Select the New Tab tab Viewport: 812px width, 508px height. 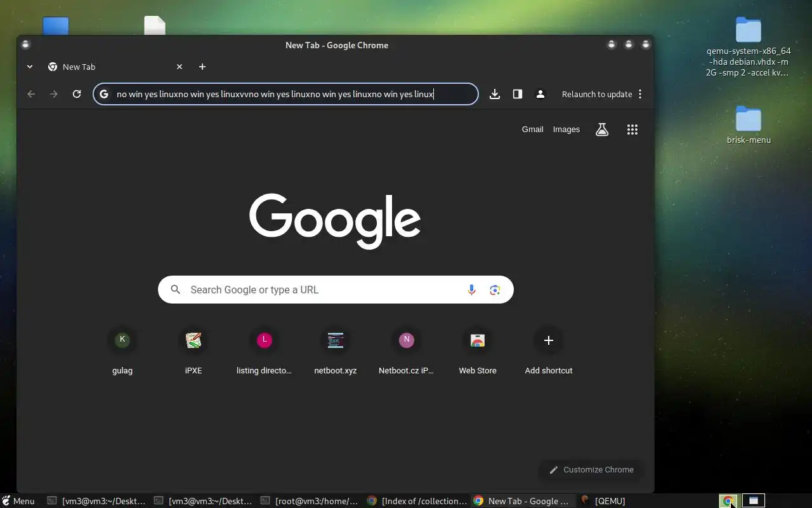click(x=114, y=67)
